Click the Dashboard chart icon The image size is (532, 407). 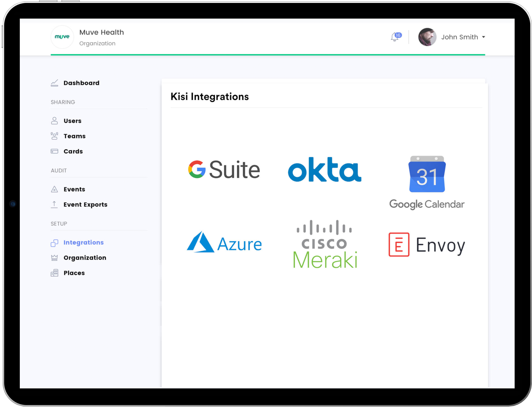[x=54, y=83]
